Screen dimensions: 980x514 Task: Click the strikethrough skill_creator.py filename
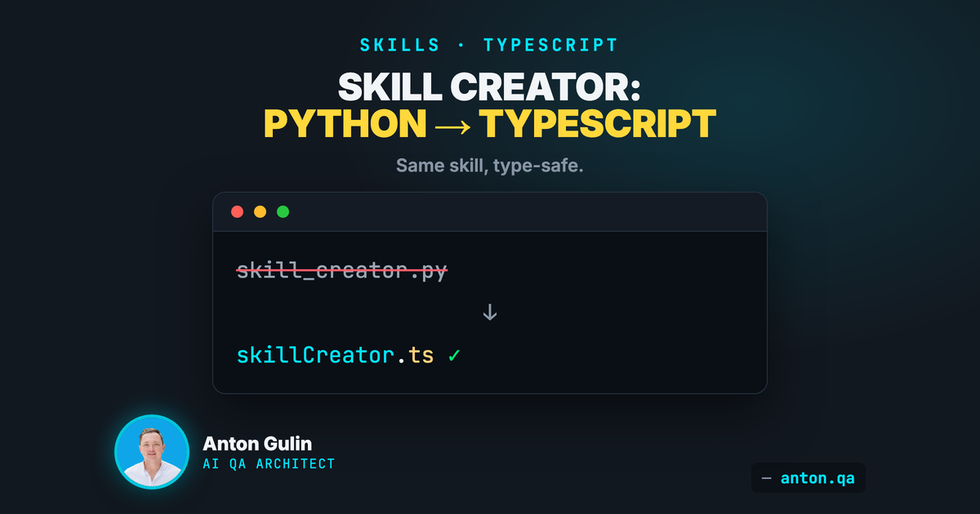point(342,271)
